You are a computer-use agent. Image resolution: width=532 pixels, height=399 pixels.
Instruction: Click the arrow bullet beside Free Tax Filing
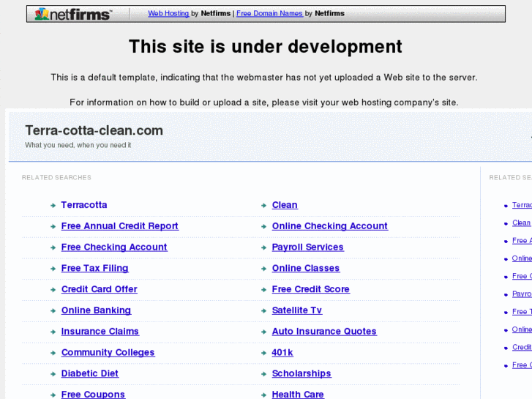tap(53, 269)
